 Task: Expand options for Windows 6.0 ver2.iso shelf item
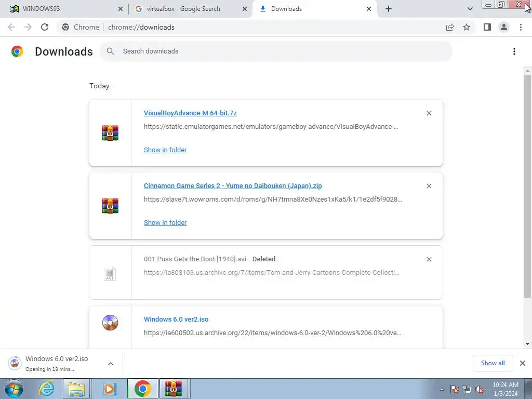coord(111,364)
